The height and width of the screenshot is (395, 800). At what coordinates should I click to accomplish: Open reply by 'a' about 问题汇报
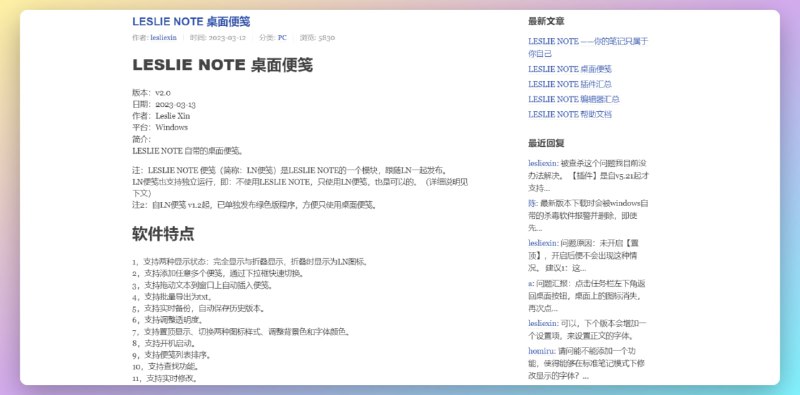pos(588,296)
